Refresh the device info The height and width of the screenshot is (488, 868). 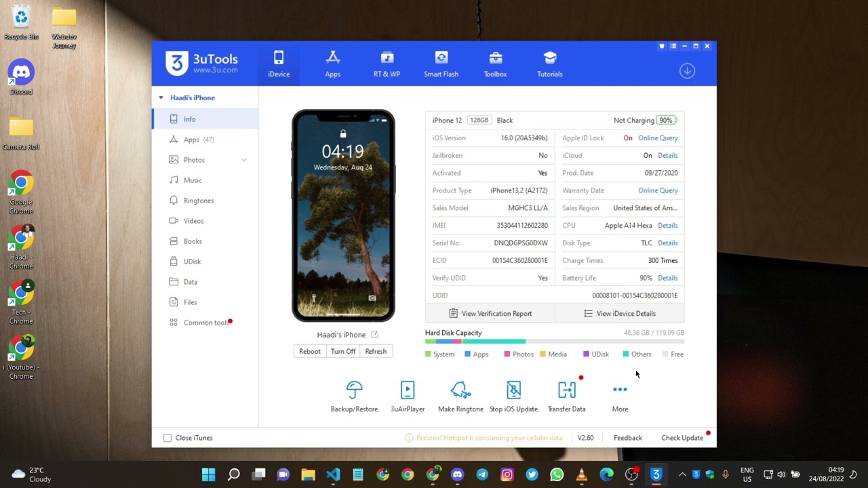(376, 351)
